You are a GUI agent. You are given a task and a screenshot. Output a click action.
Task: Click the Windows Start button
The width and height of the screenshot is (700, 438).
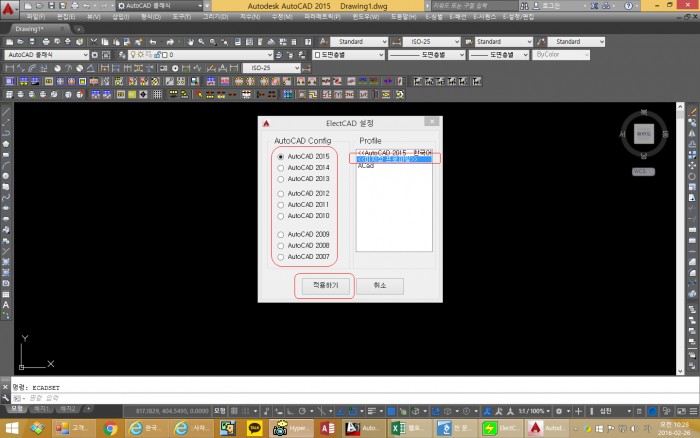pos(12,429)
